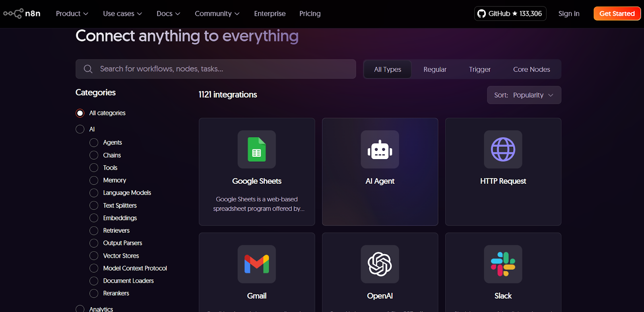644x312 pixels.
Task: Open the Pricing page
Action: [310, 14]
